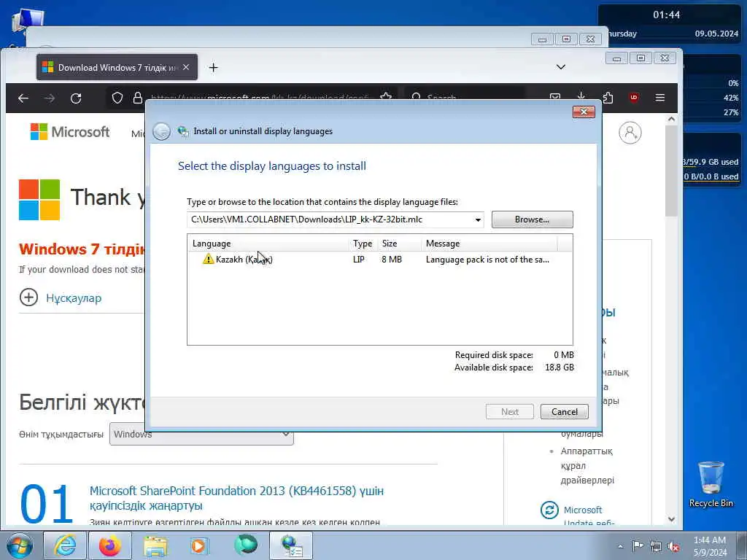Click the 'Language pack is not of the sa...' message
Viewport: 747px width, 560px height.
pyautogui.click(x=487, y=260)
